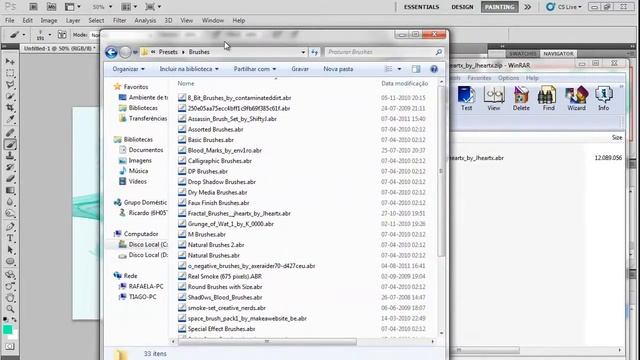Image resolution: width=640 pixels, height=360 pixels.
Task: Select the Brush tool
Action: (10, 144)
